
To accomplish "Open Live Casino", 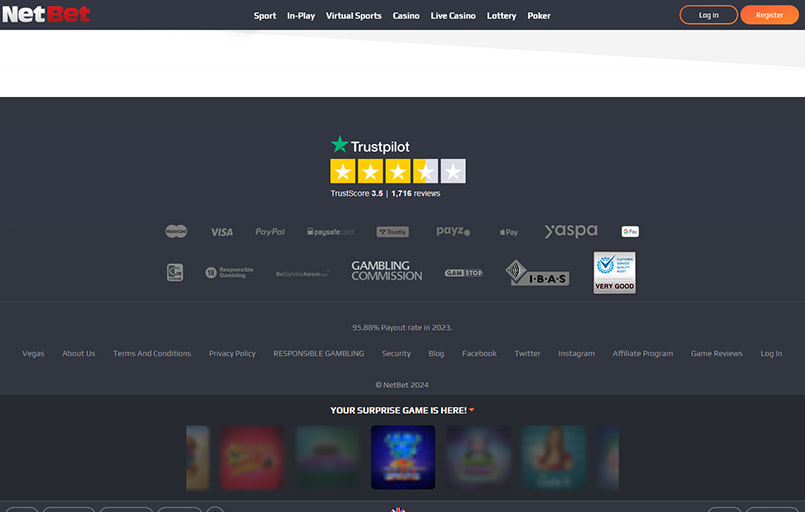I will (453, 16).
